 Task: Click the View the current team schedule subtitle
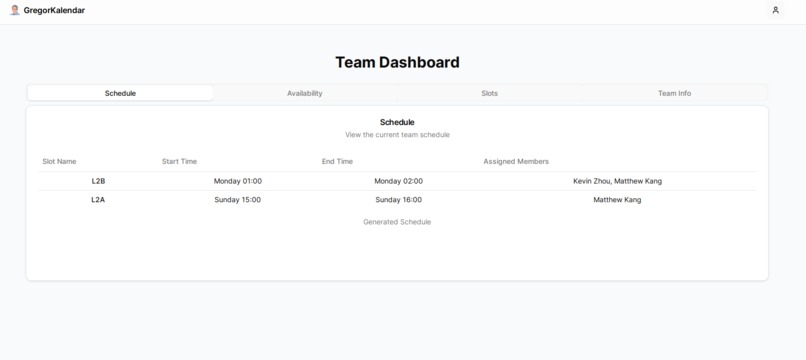point(397,135)
